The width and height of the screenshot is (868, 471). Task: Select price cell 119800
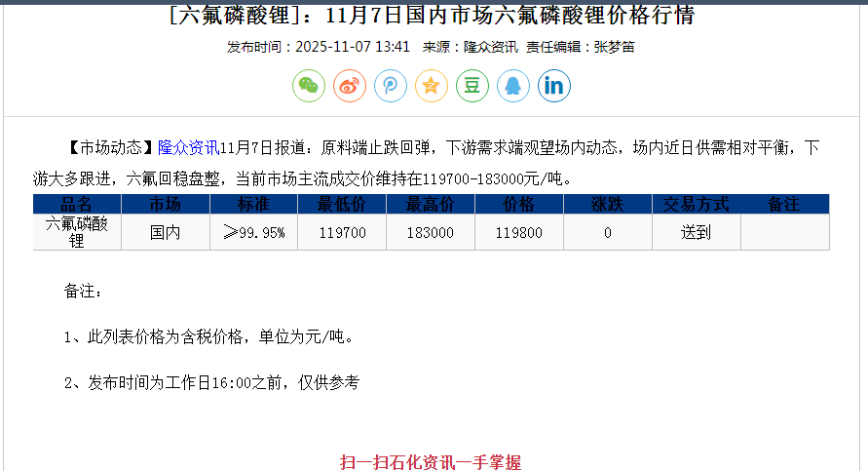tap(518, 232)
